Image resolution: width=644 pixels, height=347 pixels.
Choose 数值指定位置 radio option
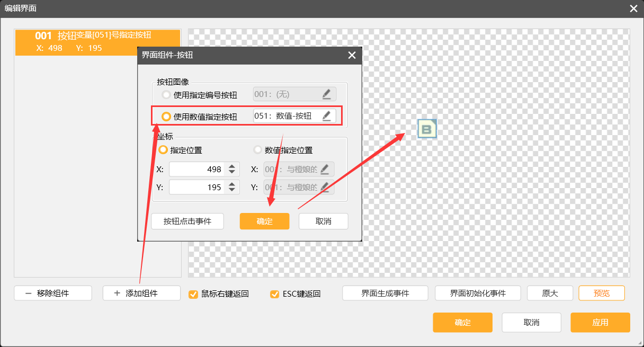click(258, 150)
